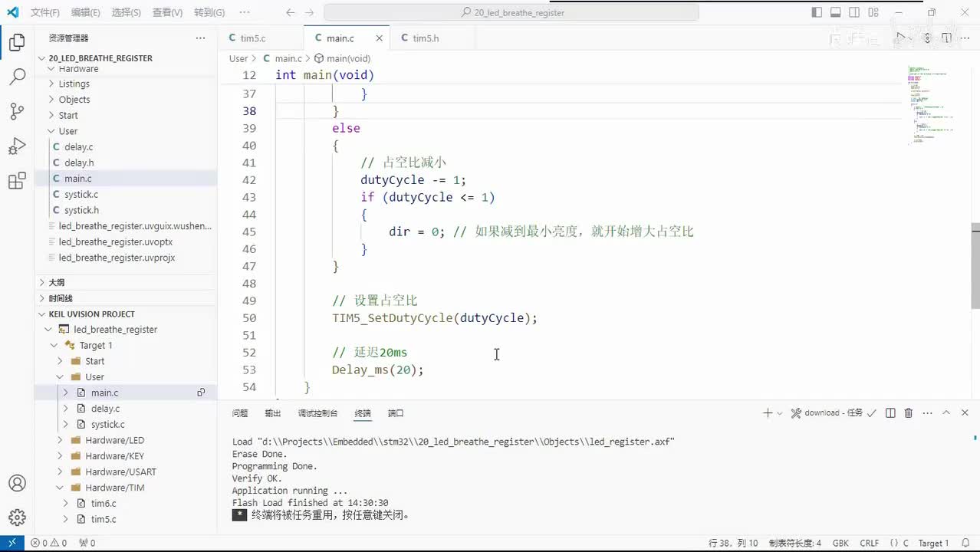Click the forwarded ports indicator in status bar
Viewport: 980px width, 552px height.
click(87, 543)
